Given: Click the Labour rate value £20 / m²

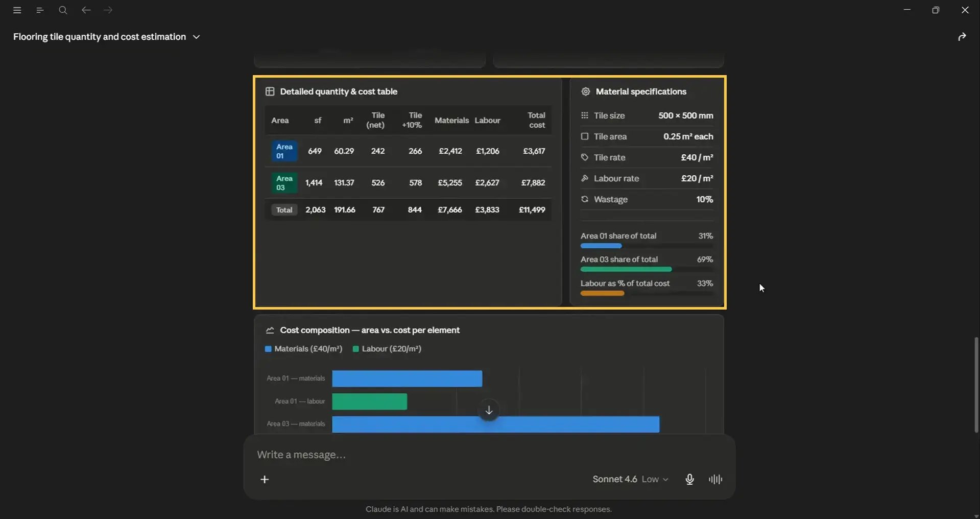Looking at the screenshot, I should point(697,178).
